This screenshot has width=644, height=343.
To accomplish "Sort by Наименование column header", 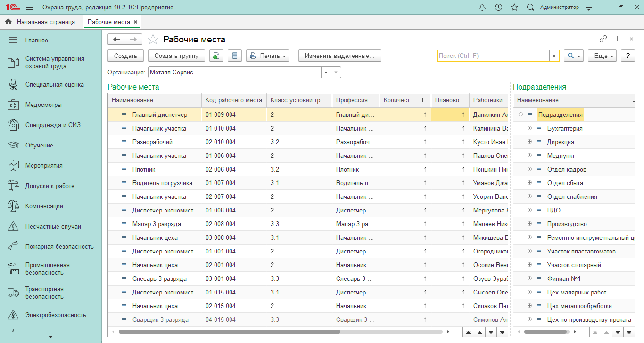I will click(x=155, y=100).
